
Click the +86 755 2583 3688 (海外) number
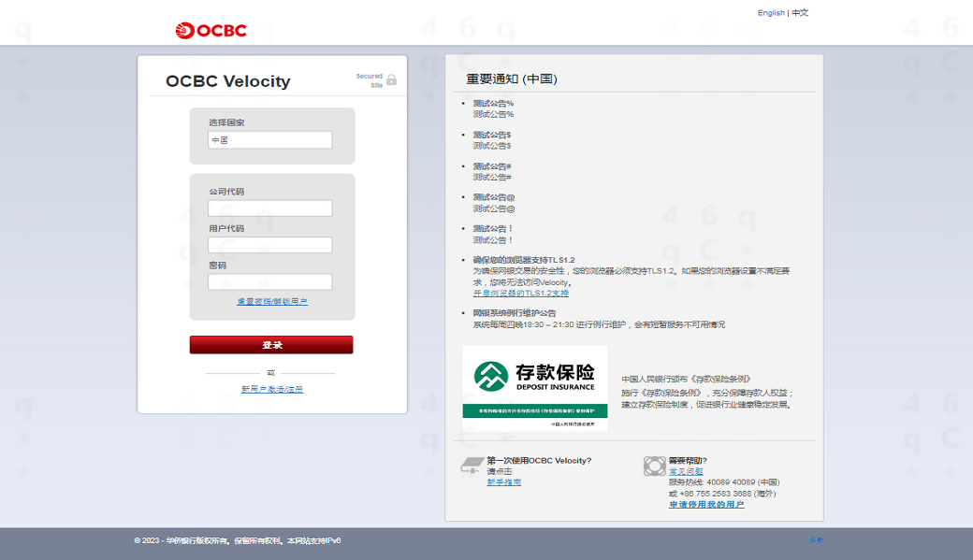tap(728, 494)
